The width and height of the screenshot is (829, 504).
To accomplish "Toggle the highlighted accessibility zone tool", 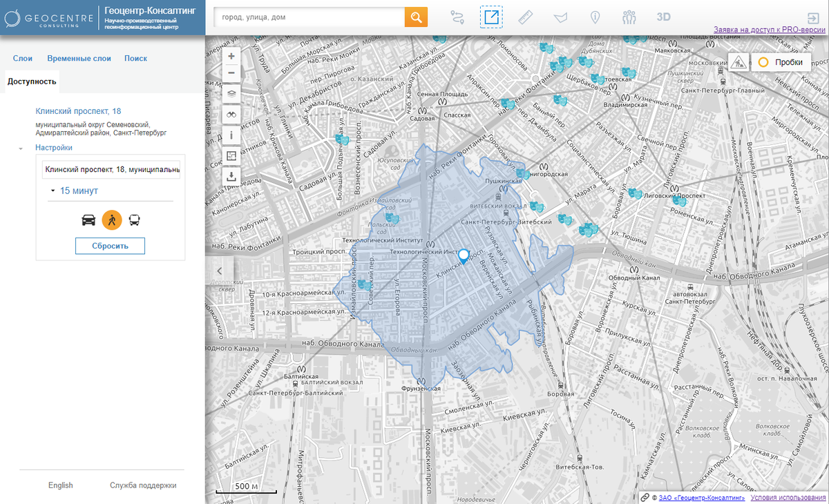I will coord(491,17).
